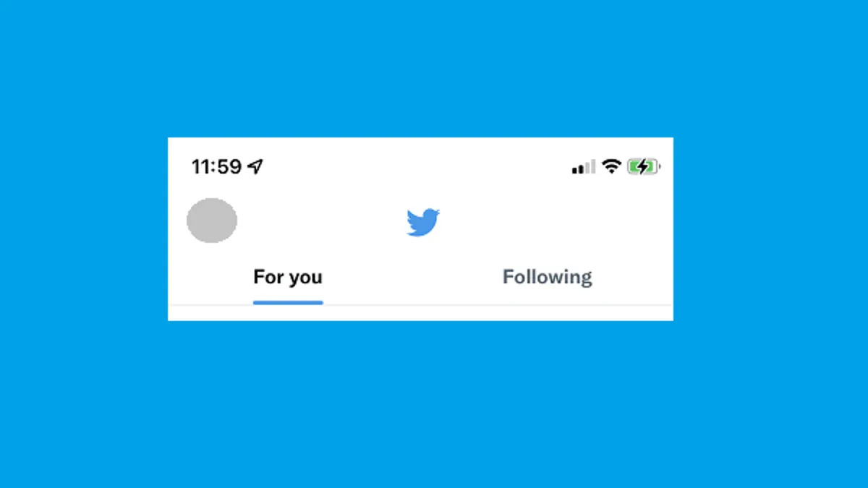Click the white strip under the tab divider

pyautogui.click(x=420, y=314)
